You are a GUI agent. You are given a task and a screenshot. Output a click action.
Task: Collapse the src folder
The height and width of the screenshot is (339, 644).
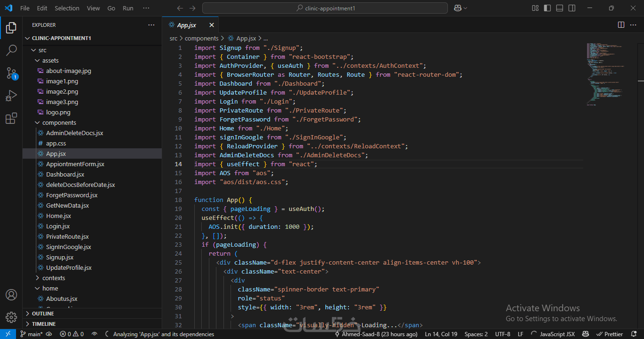click(x=92, y=50)
